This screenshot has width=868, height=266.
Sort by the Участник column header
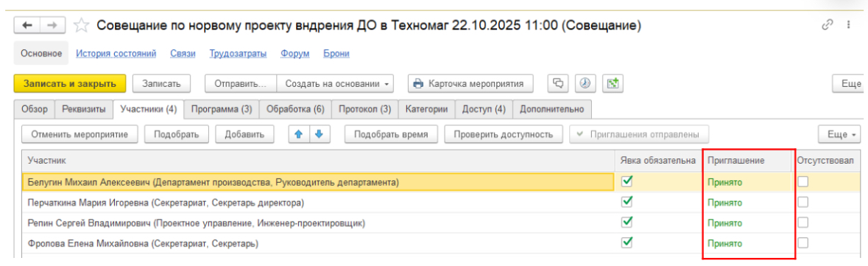tap(318, 161)
